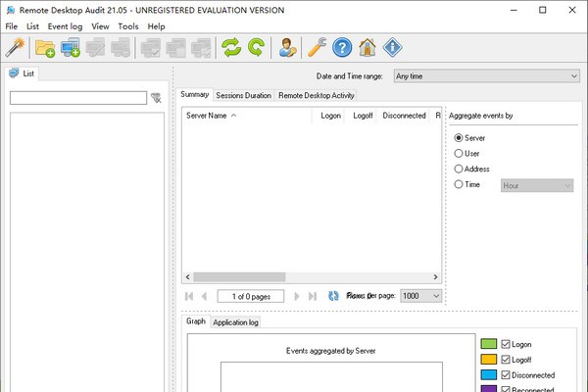Image resolution: width=588 pixels, height=392 pixels.
Task: Switch to the Remote Desktop Activity tab
Action: tap(317, 95)
